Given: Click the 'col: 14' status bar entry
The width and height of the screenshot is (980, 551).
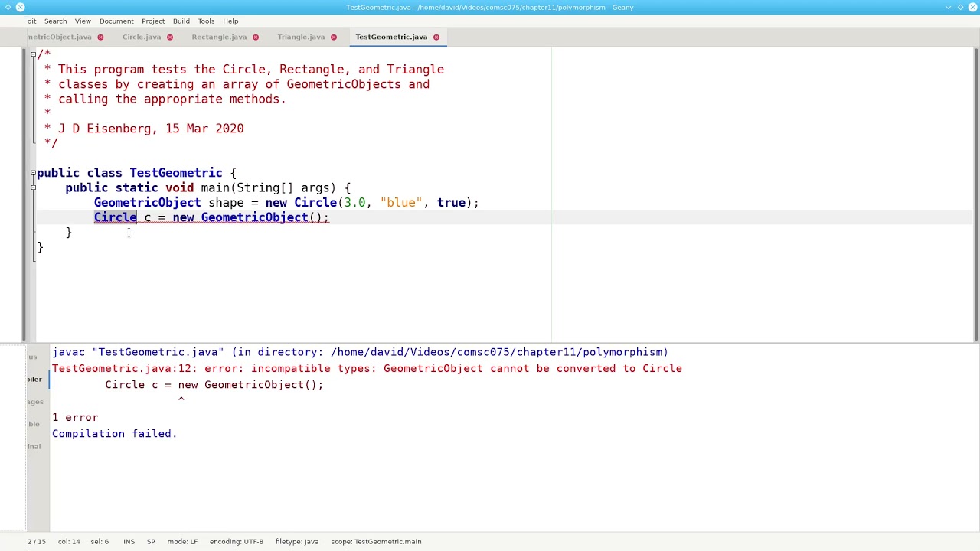Looking at the screenshot, I should tap(69, 541).
